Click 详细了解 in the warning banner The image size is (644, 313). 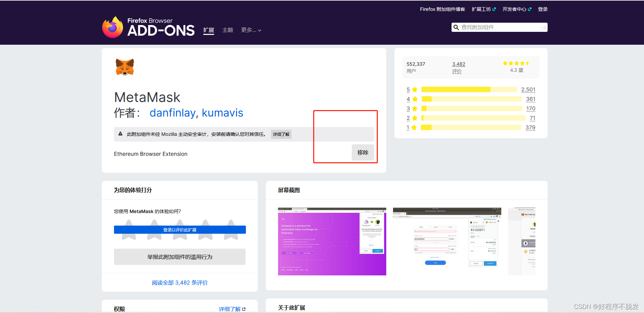point(281,134)
